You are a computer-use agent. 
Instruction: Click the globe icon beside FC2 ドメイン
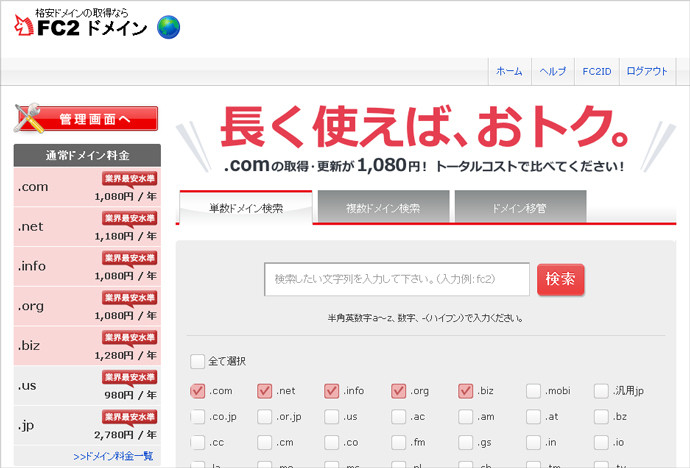pos(169,27)
